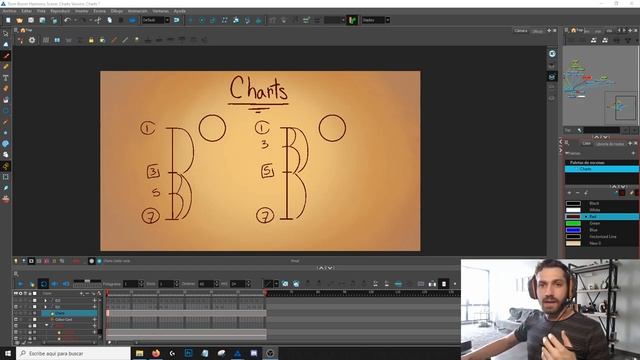Click the FPS value field

238,284
